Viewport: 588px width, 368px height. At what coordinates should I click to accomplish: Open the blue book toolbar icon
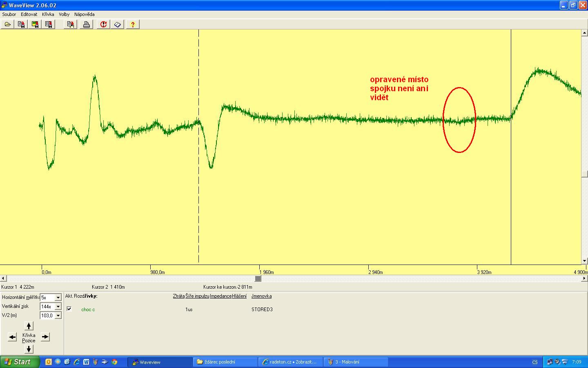pos(118,25)
